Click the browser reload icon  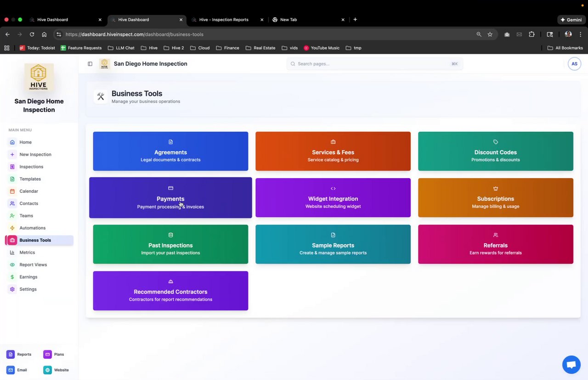coord(32,34)
